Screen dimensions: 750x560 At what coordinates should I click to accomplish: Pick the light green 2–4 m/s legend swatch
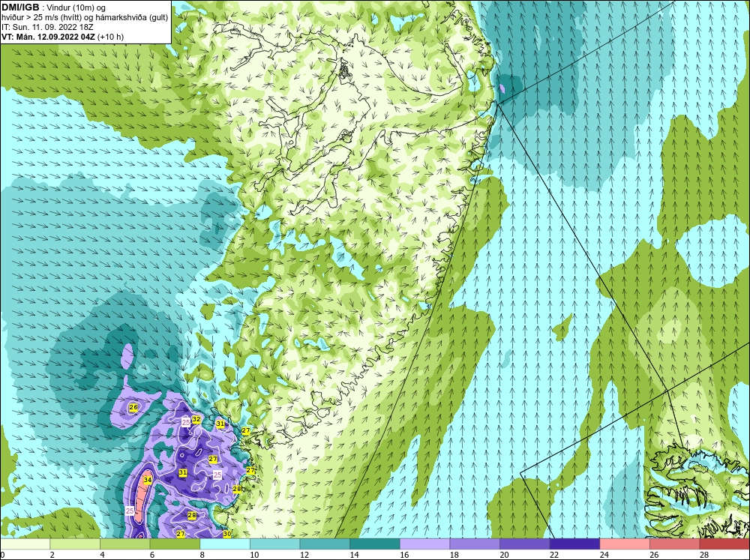click(x=75, y=544)
